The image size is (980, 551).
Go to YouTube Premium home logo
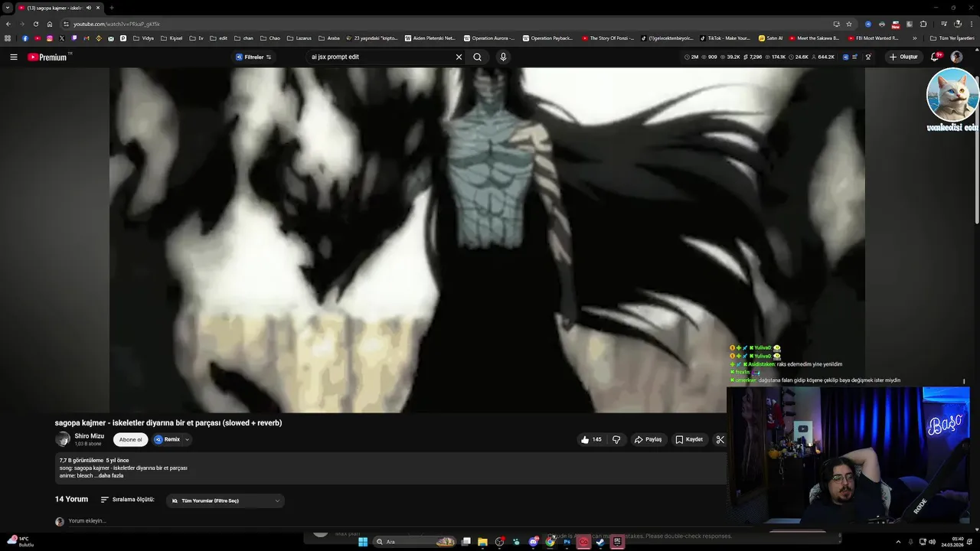point(47,57)
